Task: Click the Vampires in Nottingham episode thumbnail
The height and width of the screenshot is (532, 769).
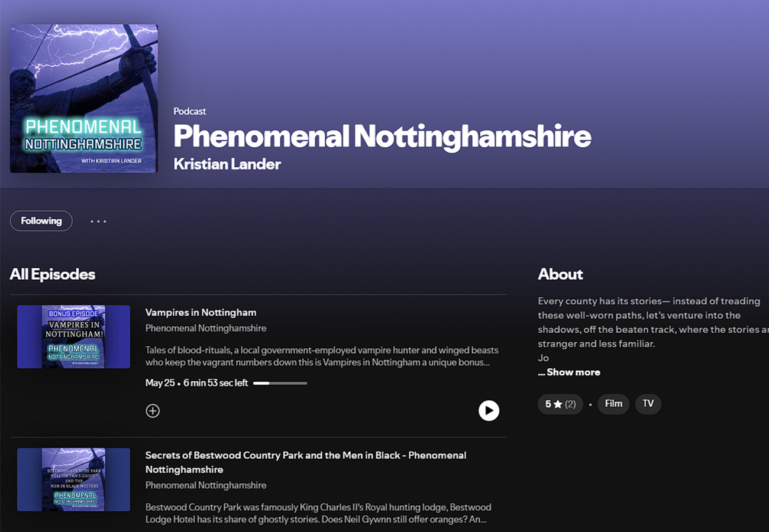Action: (73, 337)
